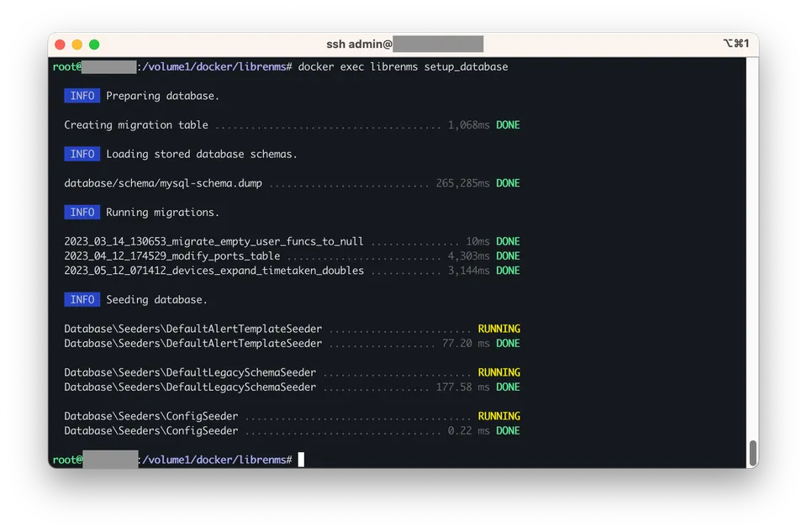Click the '1,068ms' timing value
This screenshot has height=532, width=807.
[468, 125]
